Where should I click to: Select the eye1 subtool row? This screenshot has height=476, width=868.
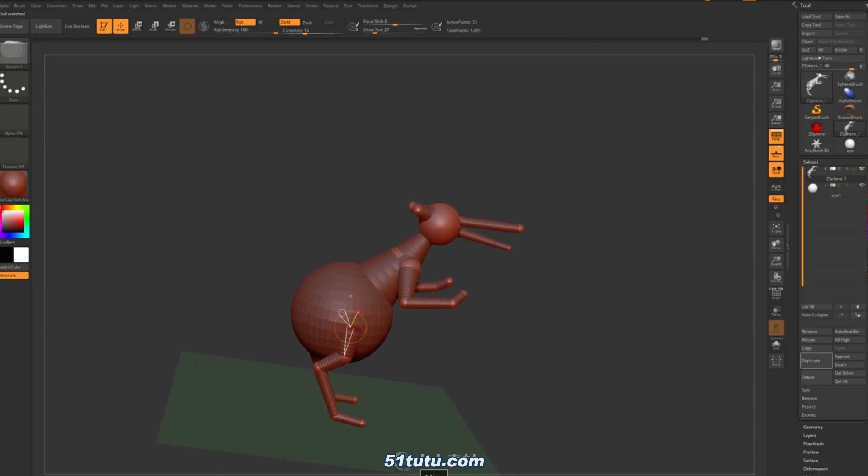(x=835, y=190)
